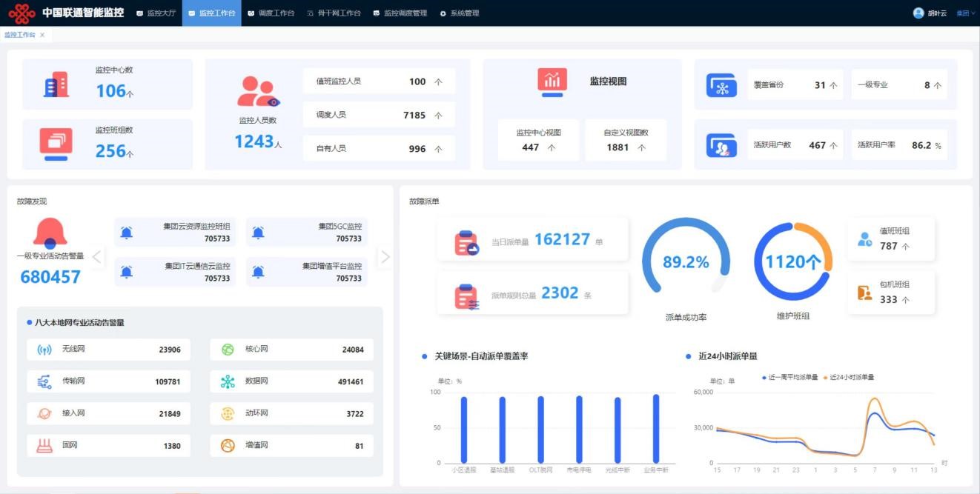The image size is (980, 494).
Task: Open the 数据网 alarm count row
Action: (291, 381)
